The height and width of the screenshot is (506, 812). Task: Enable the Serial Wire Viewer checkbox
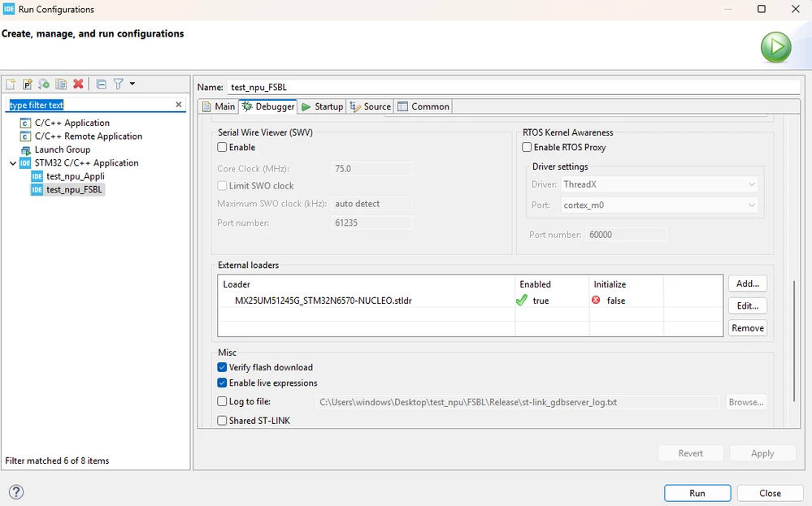222,148
